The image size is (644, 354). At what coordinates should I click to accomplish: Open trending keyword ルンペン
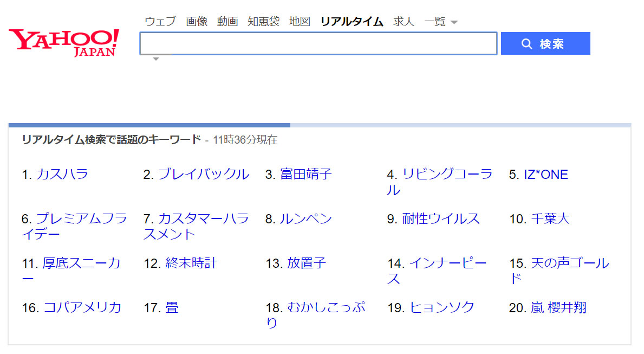point(305,218)
